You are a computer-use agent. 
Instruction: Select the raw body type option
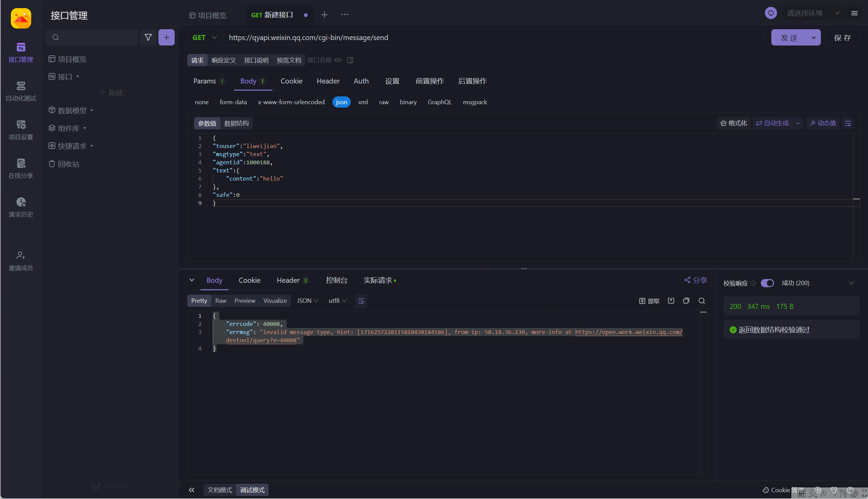[384, 102]
